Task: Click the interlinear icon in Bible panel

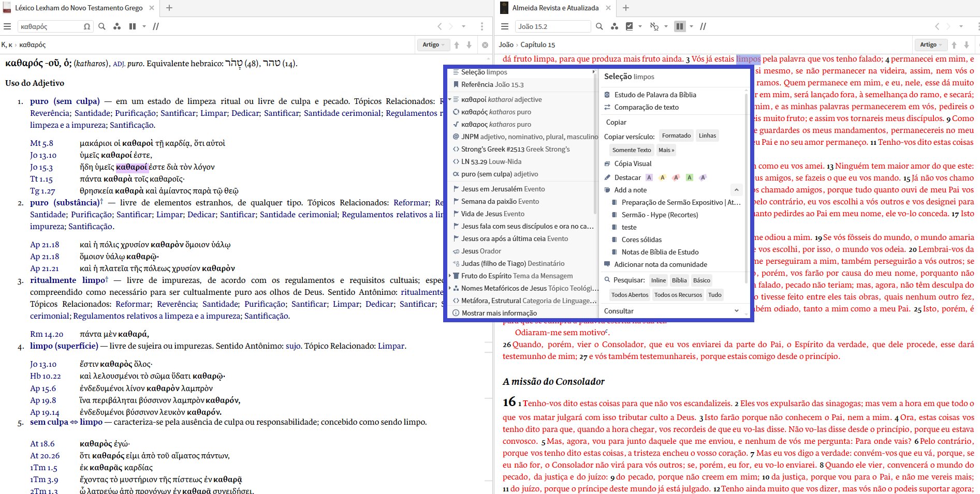Action: click(654, 26)
